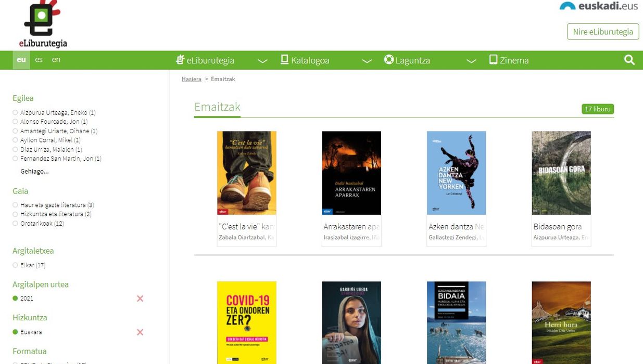The width and height of the screenshot is (643, 364).
Task: Click the eLiburutegia menu book icon
Action: click(181, 60)
